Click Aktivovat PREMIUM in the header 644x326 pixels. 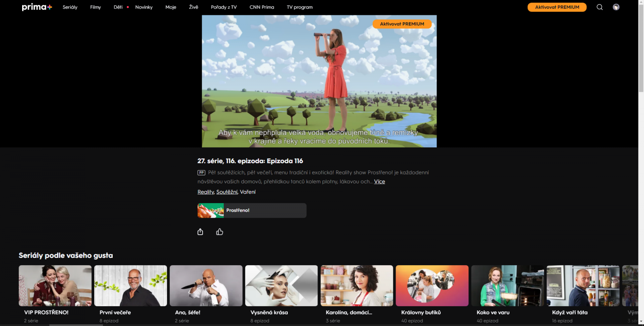[x=557, y=7]
